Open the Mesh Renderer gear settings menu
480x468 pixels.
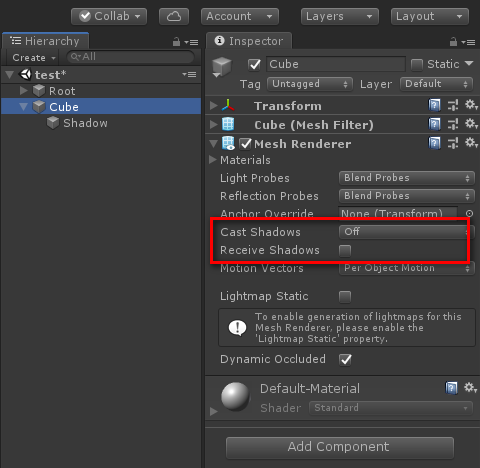coord(471,143)
